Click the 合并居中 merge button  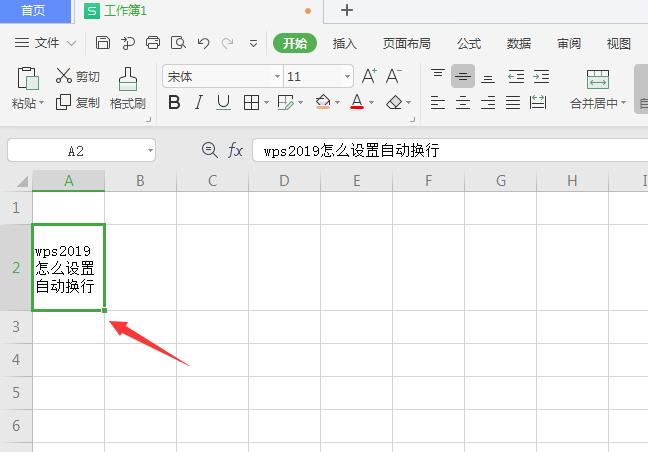click(x=598, y=90)
